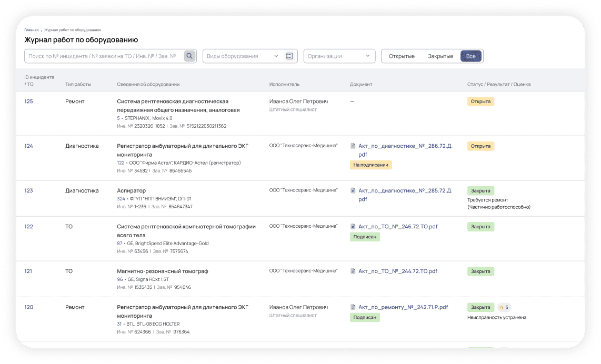Click document icon next to Акт_по_ТО_№_246.72.ТО.pdf
The width and height of the screenshot is (601, 364).
click(353, 226)
